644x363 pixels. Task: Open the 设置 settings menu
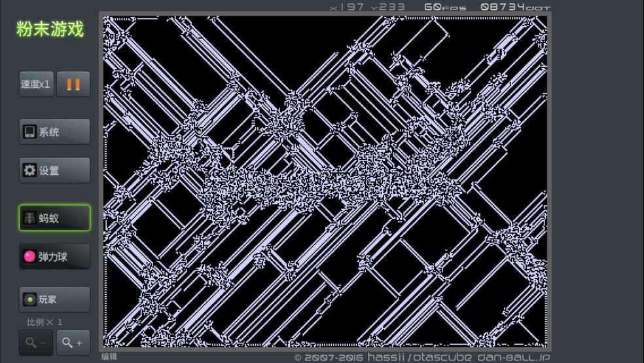click(x=54, y=170)
